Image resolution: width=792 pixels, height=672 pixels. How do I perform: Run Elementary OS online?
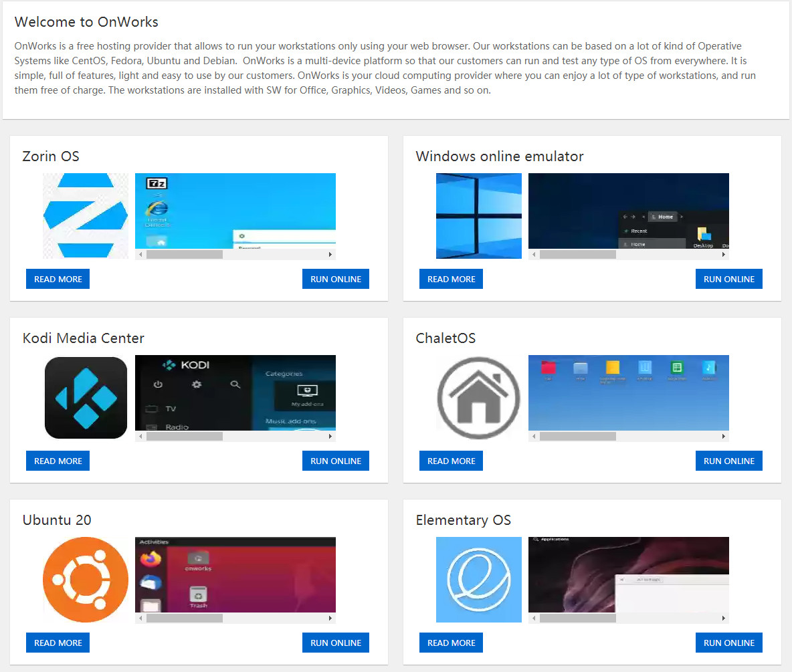tap(729, 642)
